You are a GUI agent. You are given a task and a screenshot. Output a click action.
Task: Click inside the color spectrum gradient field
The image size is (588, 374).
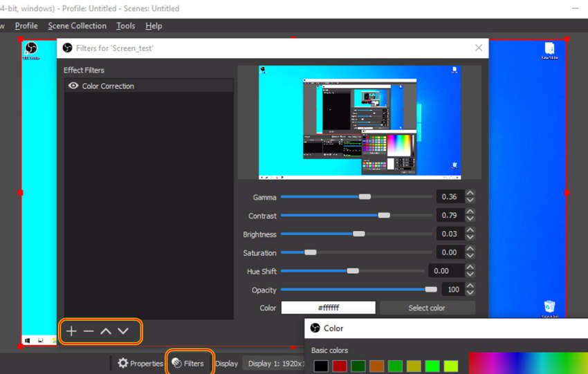click(x=528, y=363)
